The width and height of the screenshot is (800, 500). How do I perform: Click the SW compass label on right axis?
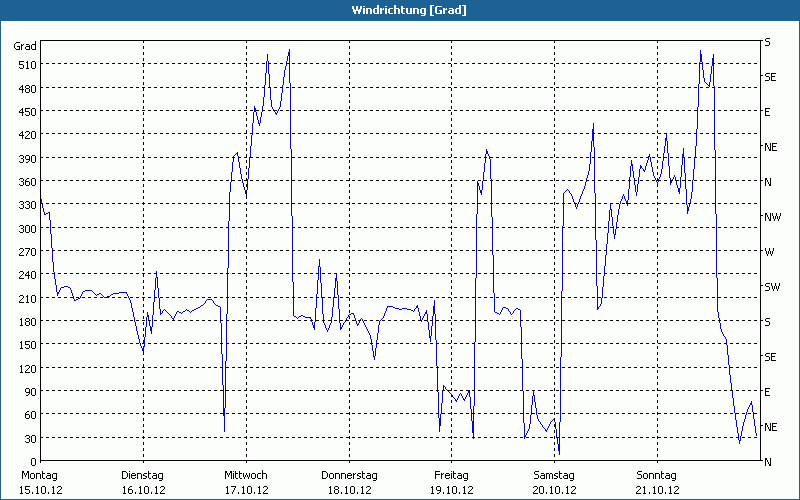pos(771,287)
